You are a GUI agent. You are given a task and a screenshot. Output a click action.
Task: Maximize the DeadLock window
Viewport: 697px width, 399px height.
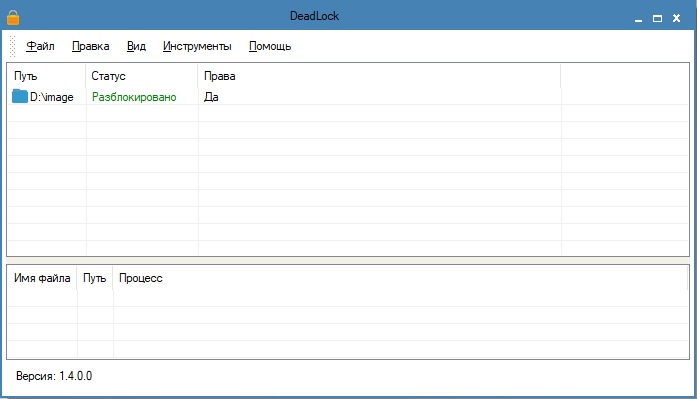pyautogui.click(x=657, y=18)
